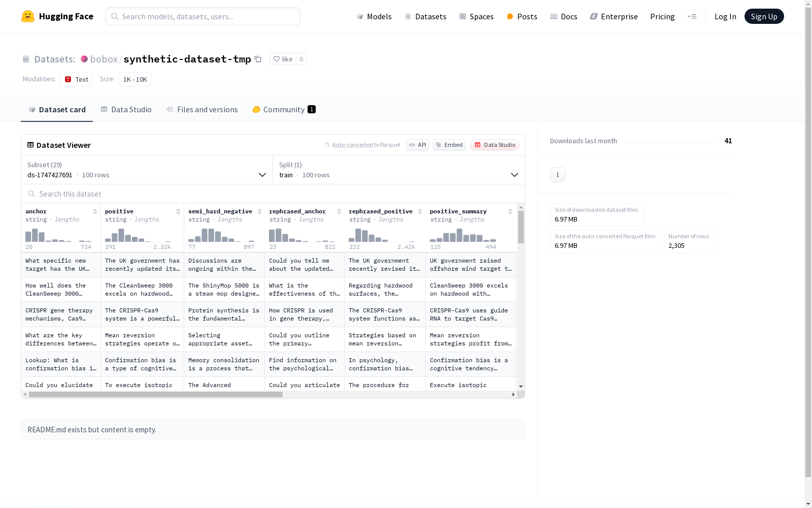Viewport: 812px width, 508px height.
Task: Click the Data Studio button in viewer header
Action: coord(494,145)
